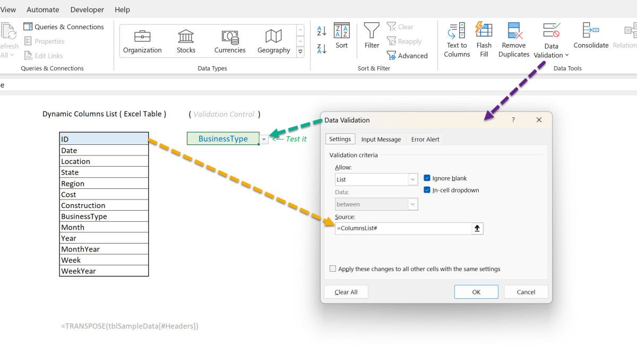
Task: Confirm validation settings with OK
Action: (476, 291)
